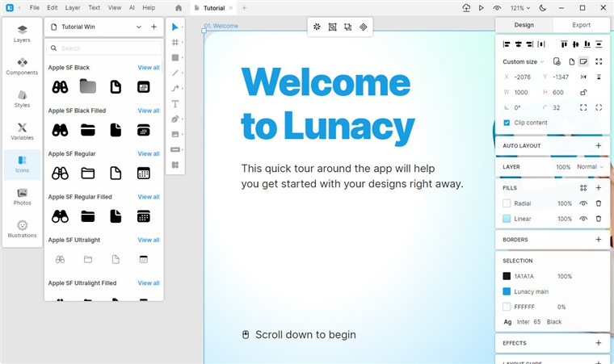Select the Line tool
Viewport: 614px width, 364px height.
pos(175,73)
